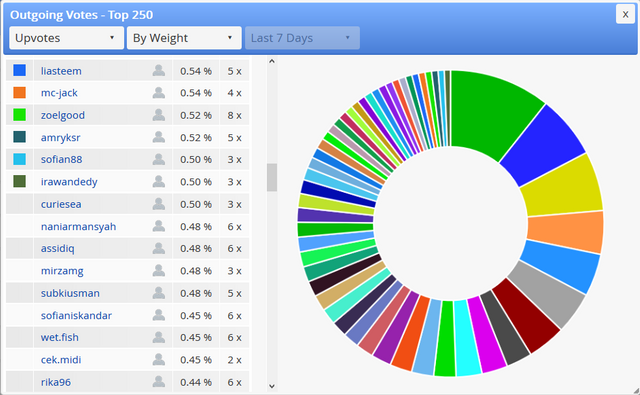Viewport: 640px width, 395px height.
Task: Open profile icon in mc-jack row
Action: click(x=159, y=93)
